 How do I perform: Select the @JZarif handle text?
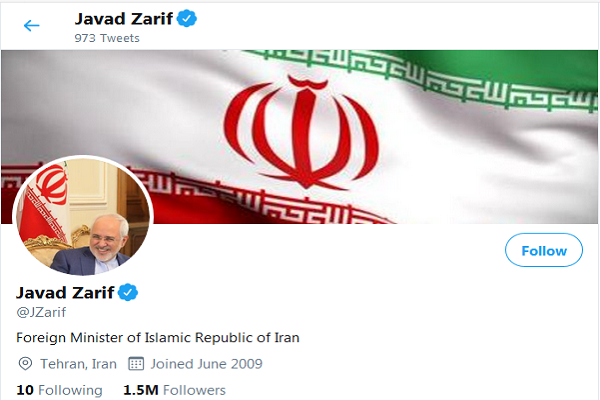41,312
